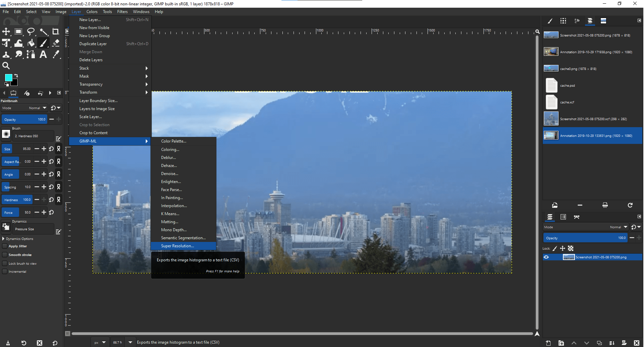
Task: Expand Dynamics Options section
Action: [3, 239]
